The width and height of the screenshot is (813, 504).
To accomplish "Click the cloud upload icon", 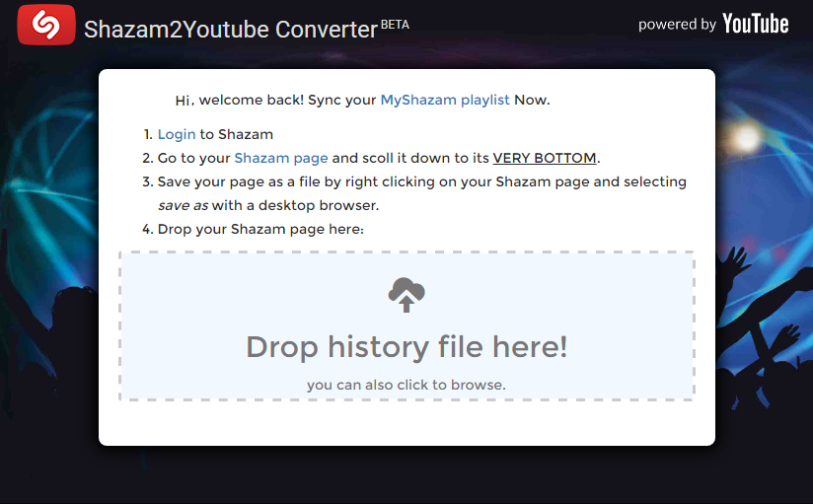I will pos(406,295).
